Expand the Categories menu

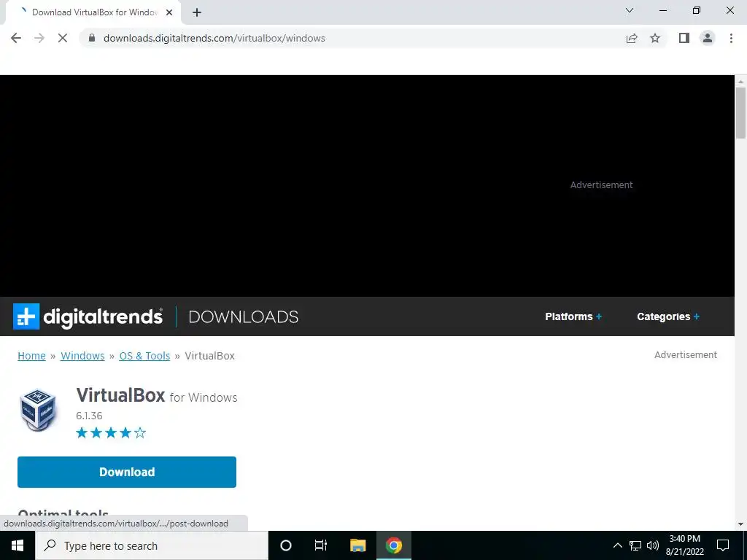click(668, 316)
